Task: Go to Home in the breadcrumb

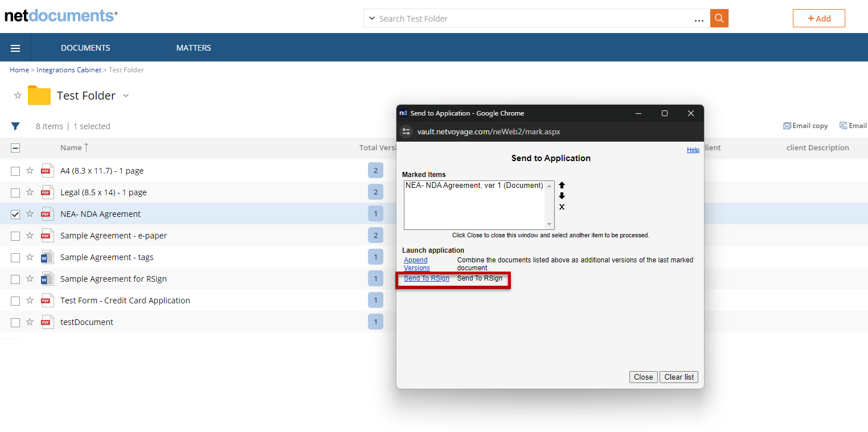Action: pos(19,70)
